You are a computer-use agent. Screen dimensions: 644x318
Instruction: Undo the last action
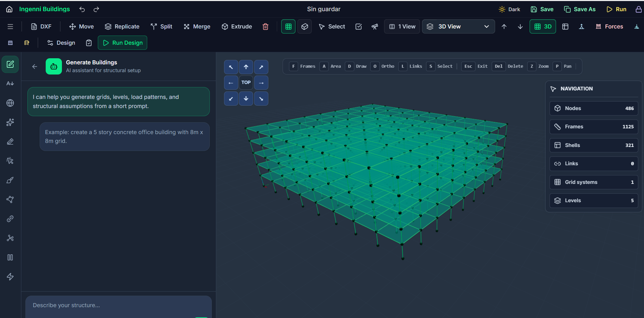tap(82, 9)
